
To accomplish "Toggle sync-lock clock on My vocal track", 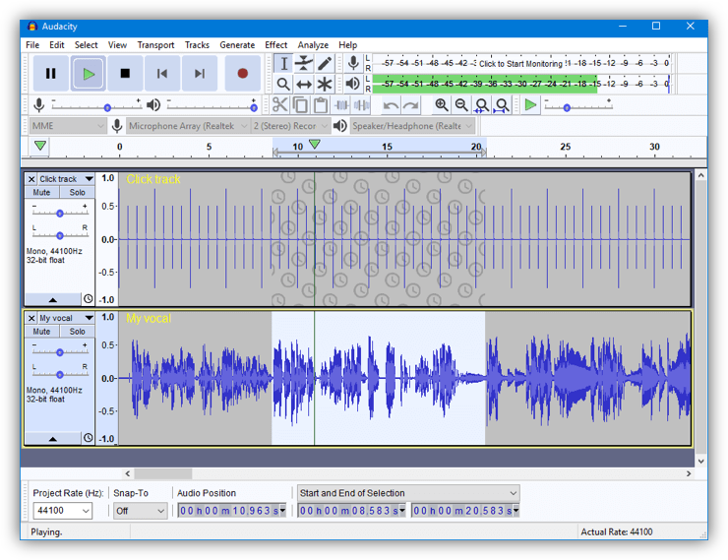I will 89,437.
